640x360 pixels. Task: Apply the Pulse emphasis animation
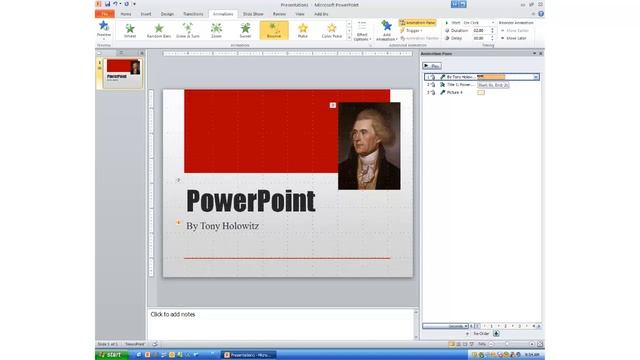coord(303,30)
